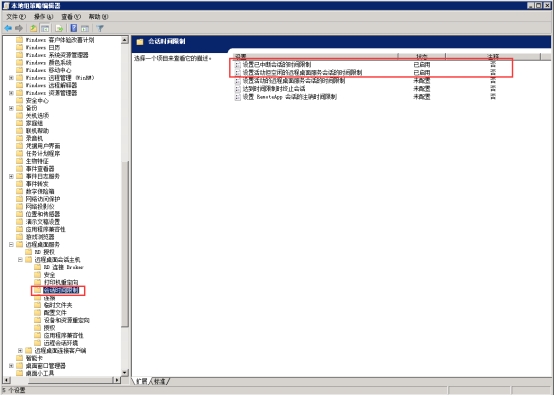Collapse the 远程桌面会话主机 tree node
The height and width of the screenshot is (396, 554).
click(x=20, y=260)
